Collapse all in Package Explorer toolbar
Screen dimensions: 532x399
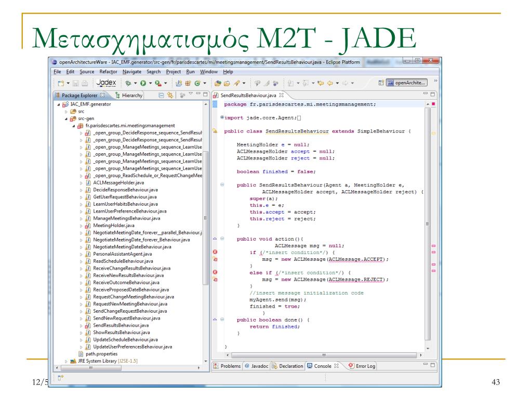(162, 96)
